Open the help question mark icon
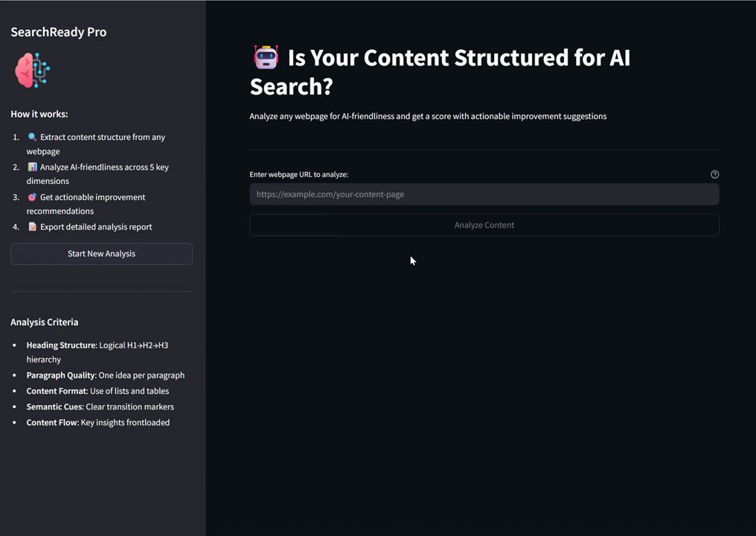The width and height of the screenshot is (756, 536). [x=714, y=175]
